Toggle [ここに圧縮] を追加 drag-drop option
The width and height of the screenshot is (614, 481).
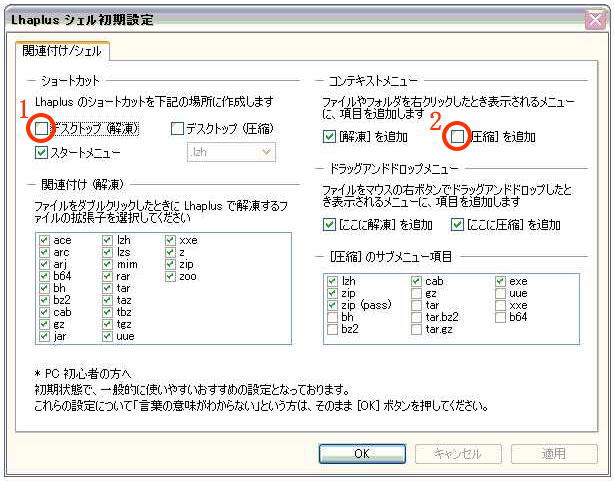click(457, 225)
